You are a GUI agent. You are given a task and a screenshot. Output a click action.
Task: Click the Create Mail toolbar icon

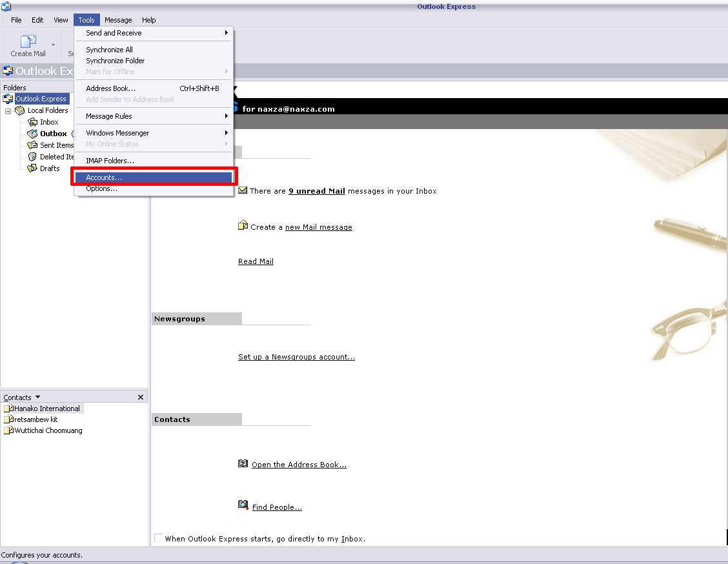(28, 41)
